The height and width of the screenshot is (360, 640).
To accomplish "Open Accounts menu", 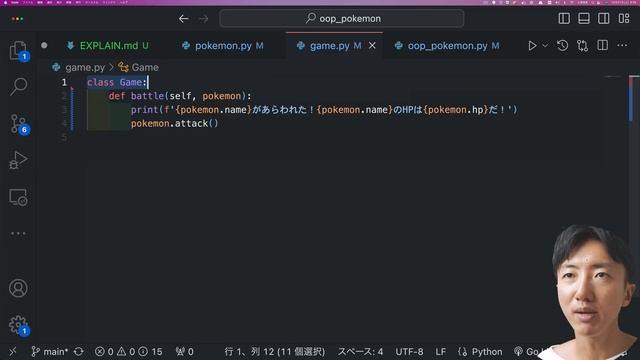I will pos(18,288).
